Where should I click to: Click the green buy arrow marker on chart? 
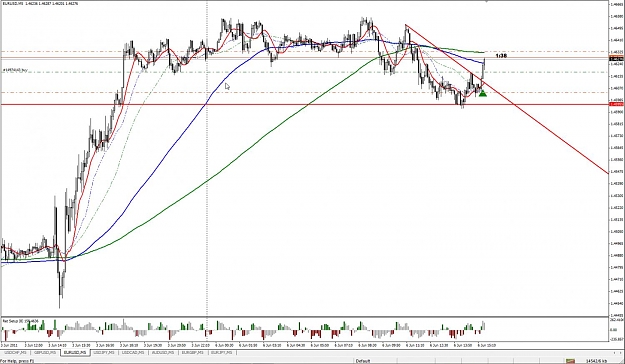click(x=483, y=93)
